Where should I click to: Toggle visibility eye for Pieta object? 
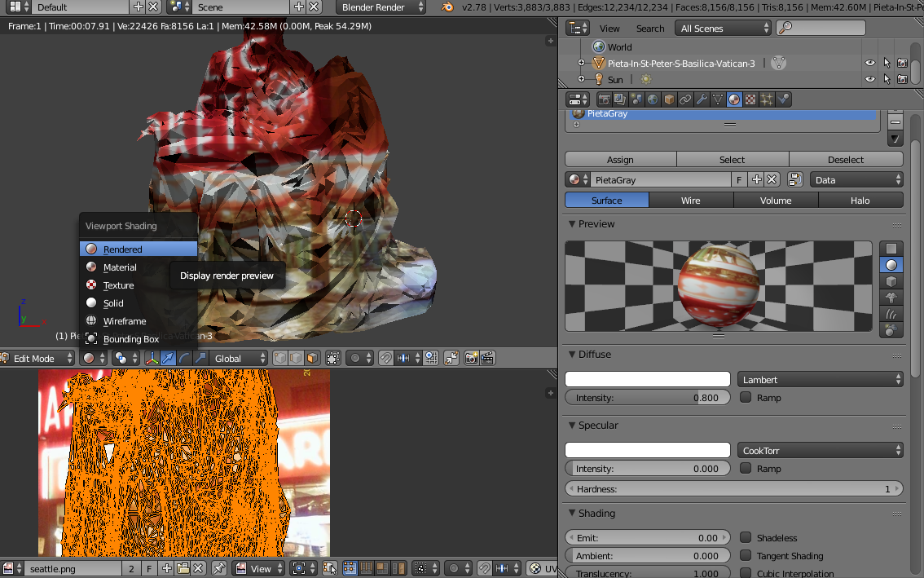pos(869,63)
